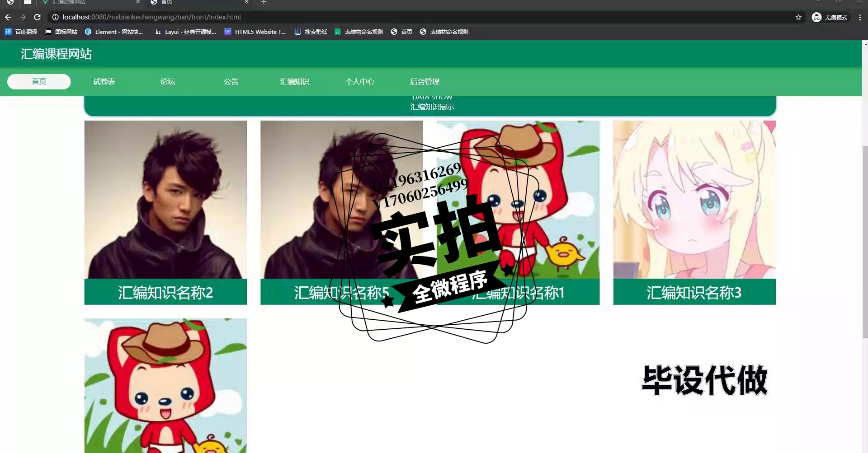Click the 汇编知识名称3 card title

(x=694, y=293)
